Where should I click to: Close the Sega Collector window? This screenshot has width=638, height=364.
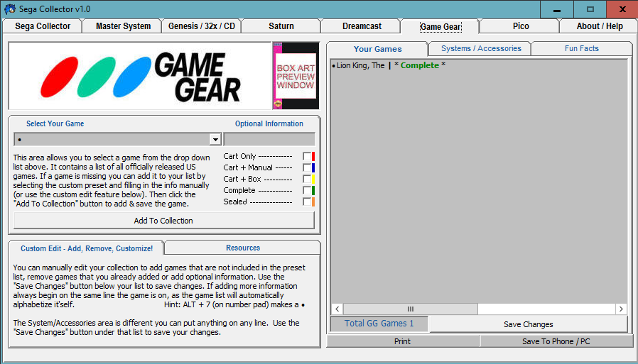[x=622, y=9]
